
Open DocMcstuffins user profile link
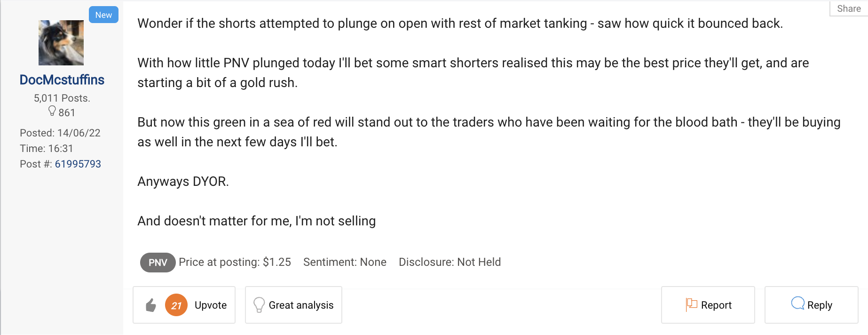(62, 80)
